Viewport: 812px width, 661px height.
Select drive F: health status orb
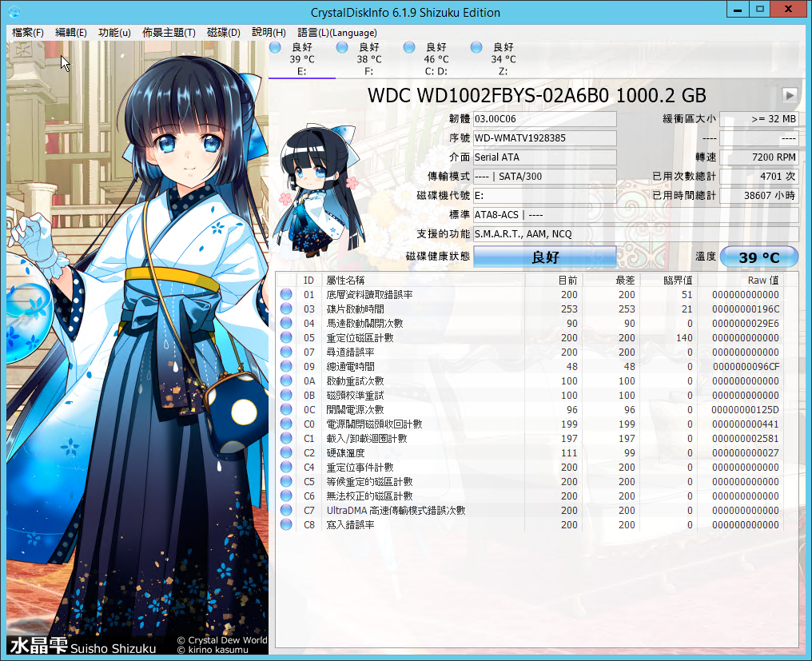[x=342, y=48]
